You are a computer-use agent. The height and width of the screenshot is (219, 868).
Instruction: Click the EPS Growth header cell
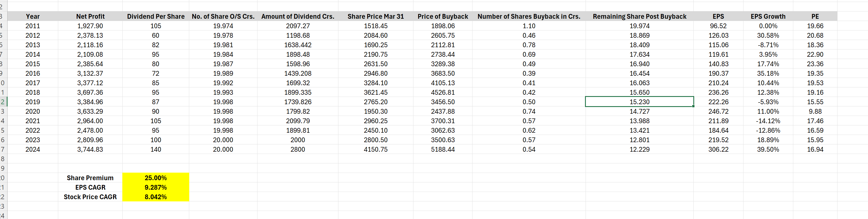768,16
